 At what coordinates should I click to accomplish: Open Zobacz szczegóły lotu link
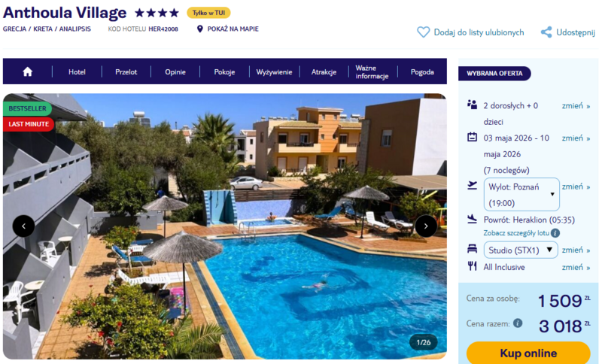(516, 233)
